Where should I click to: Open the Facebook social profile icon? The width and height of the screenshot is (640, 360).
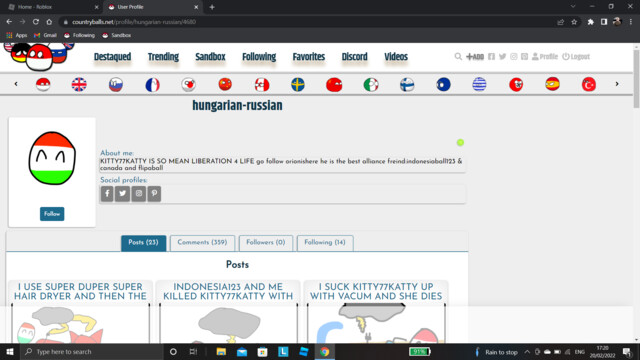(107, 193)
